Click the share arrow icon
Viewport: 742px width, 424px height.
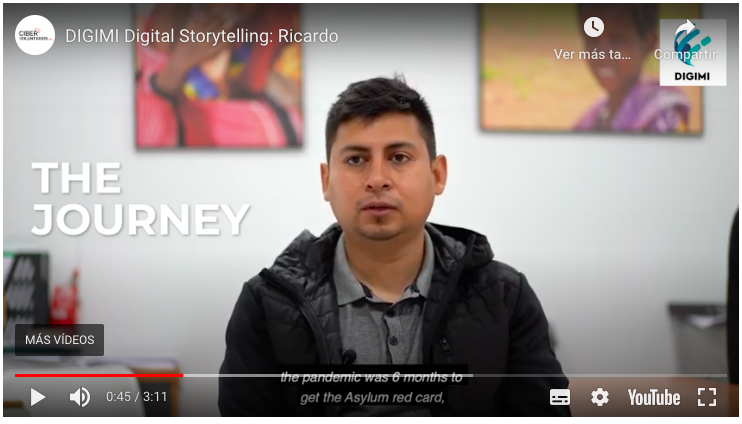tap(687, 27)
